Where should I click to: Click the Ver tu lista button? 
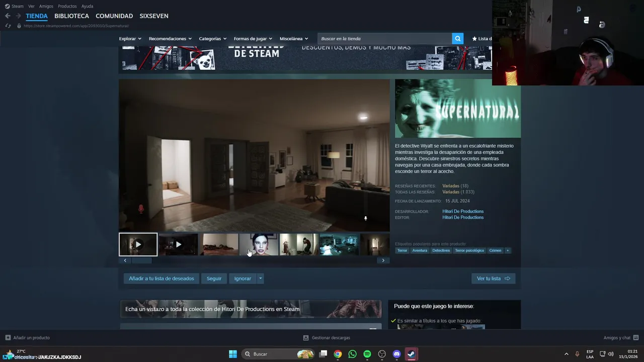coord(493,279)
